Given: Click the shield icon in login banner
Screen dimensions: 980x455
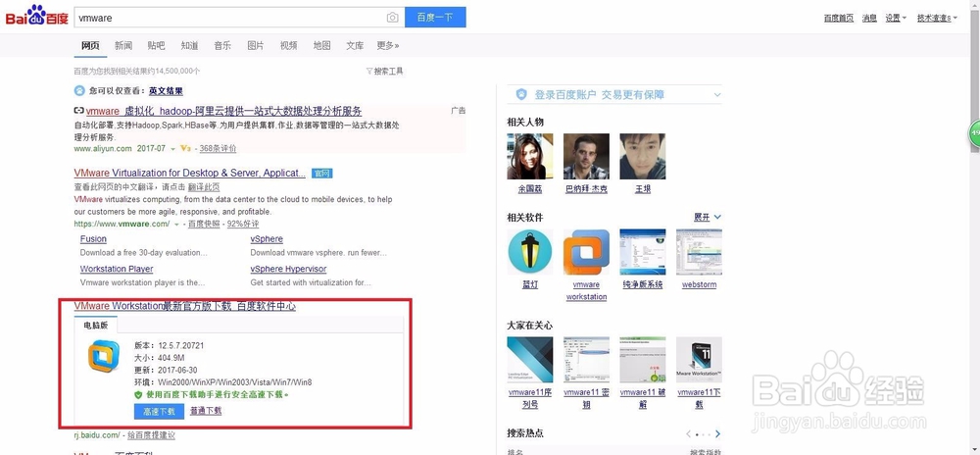Looking at the screenshot, I should (x=522, y=94).
